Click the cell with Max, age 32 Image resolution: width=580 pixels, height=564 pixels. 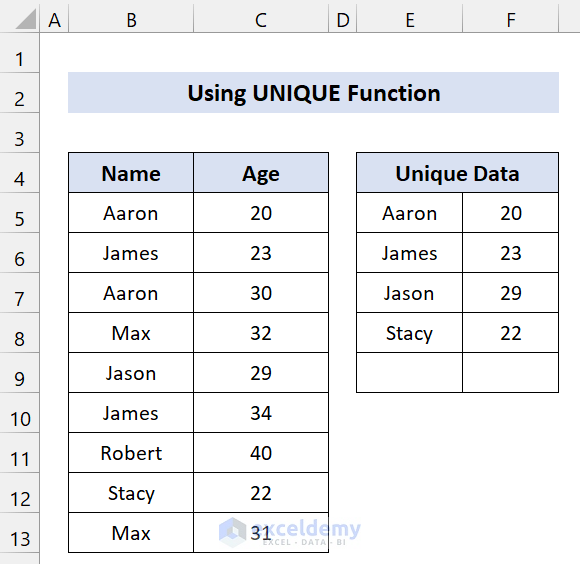[131, 333]
